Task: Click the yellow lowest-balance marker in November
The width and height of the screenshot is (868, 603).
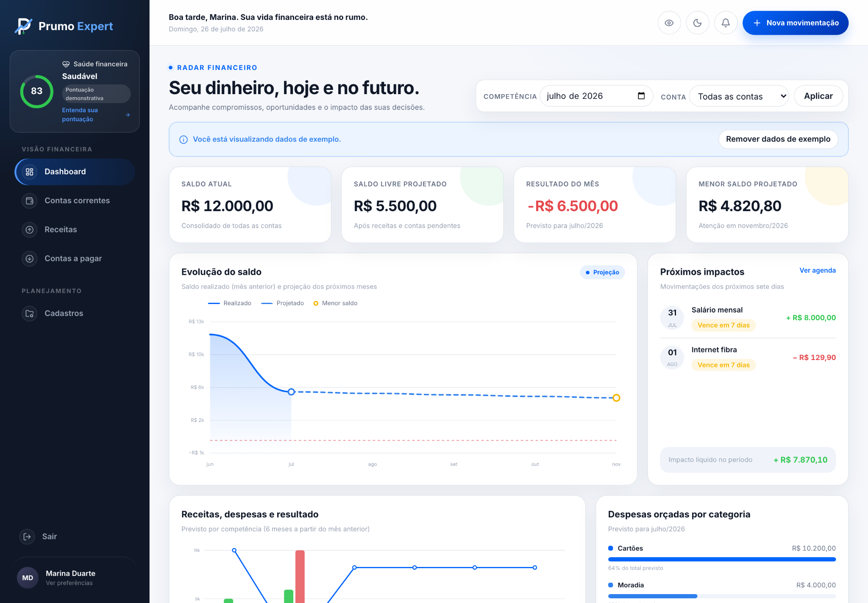Action: (616, 398)
